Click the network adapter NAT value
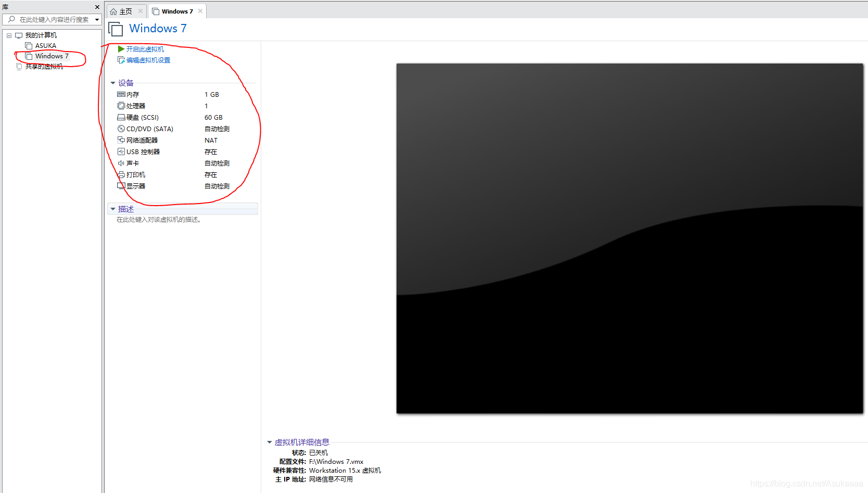Viewport: 868px width, 493px height. (x=211, y=141)
